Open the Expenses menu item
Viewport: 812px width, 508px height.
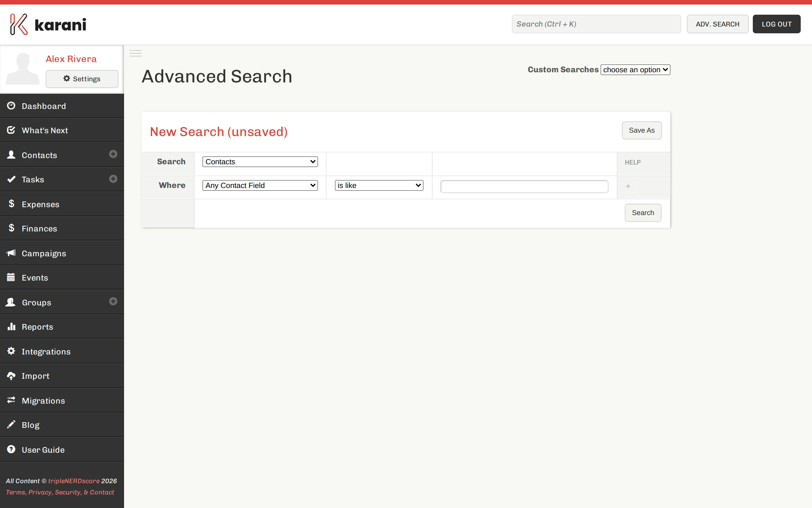pos(62,204)
